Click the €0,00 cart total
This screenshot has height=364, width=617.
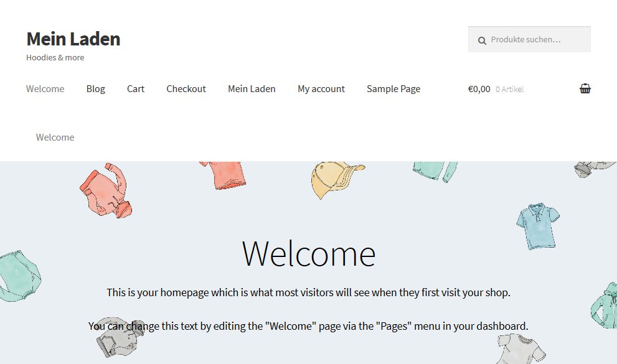click(x=479, y=89)
